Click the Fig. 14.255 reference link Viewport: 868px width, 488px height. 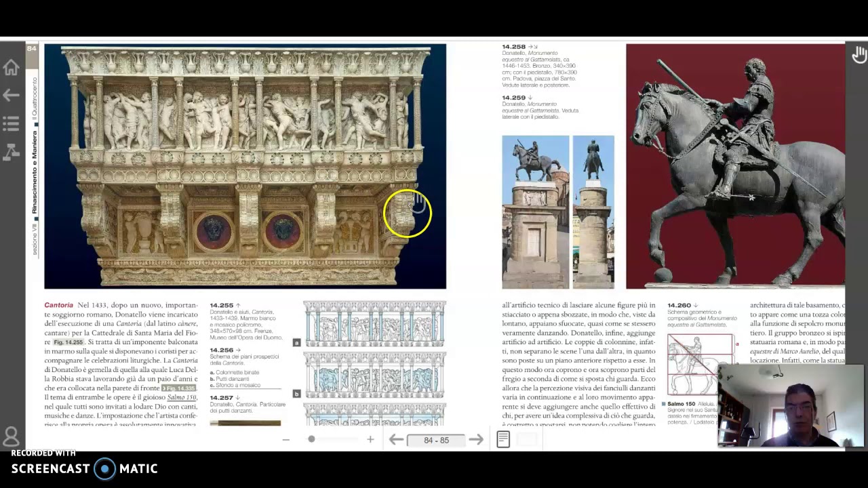point(69,342)
